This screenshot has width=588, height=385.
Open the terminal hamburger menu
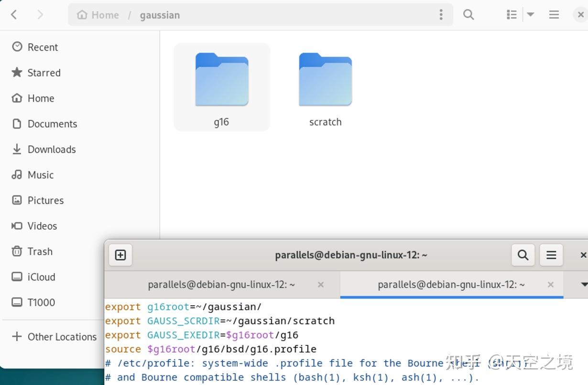coord(551,255)
